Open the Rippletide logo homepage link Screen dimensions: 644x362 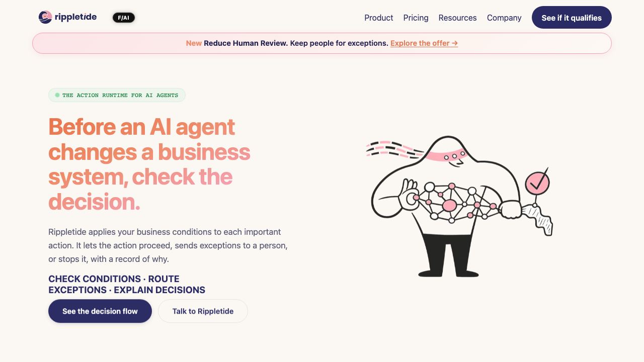tap(67, 17)
